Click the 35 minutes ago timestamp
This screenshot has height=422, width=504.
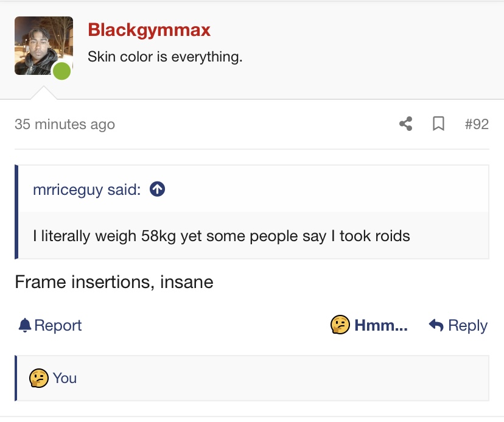coord(65,124)
